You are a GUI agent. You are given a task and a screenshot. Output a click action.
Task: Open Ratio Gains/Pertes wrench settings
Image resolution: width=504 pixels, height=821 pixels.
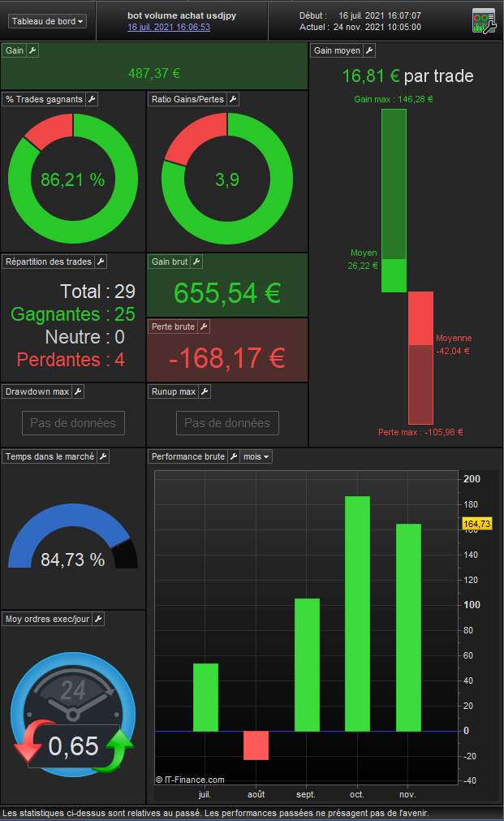click(x=233, y=99)
